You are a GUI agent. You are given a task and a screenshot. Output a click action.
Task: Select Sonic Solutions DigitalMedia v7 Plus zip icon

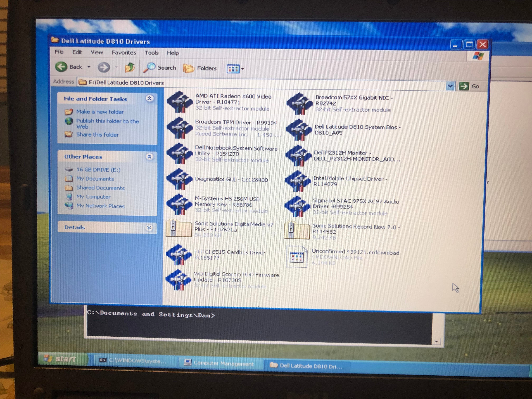[x=179, y=228]
